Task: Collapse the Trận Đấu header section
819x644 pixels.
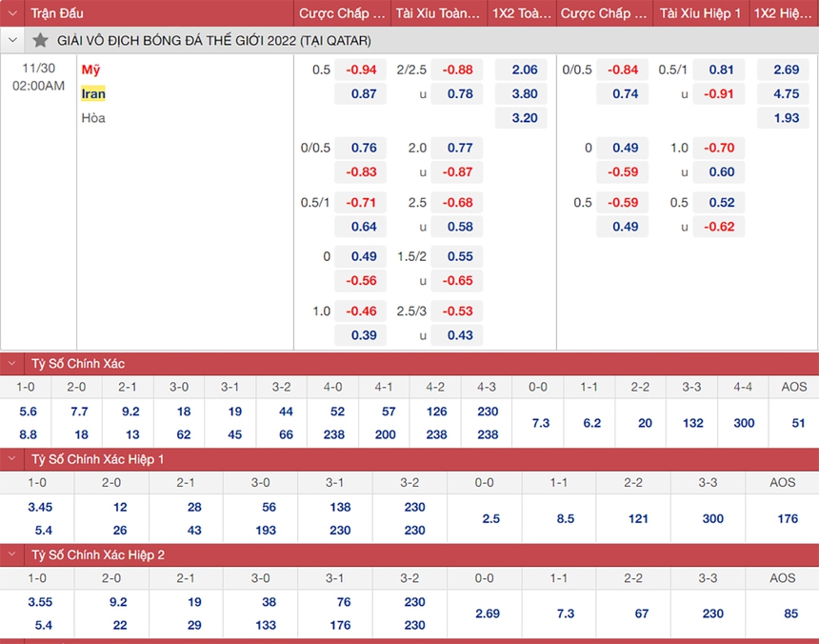Action: (10, 13)
